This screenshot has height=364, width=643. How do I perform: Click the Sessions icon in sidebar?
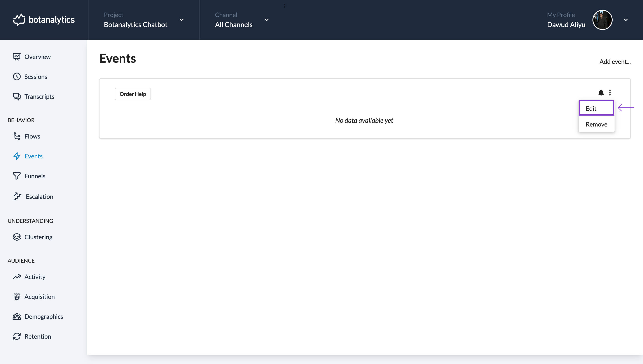click(17, 76)
